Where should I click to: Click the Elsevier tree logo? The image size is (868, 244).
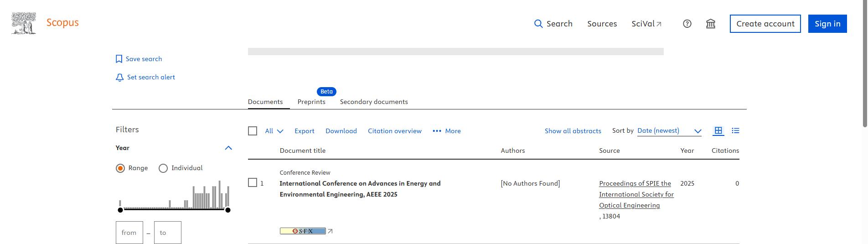click(x=24, y=23)
